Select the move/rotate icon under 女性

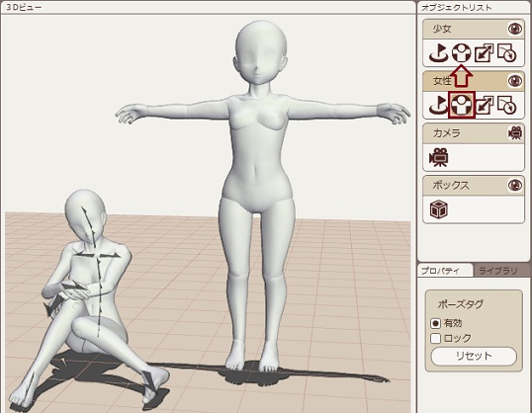439,105
